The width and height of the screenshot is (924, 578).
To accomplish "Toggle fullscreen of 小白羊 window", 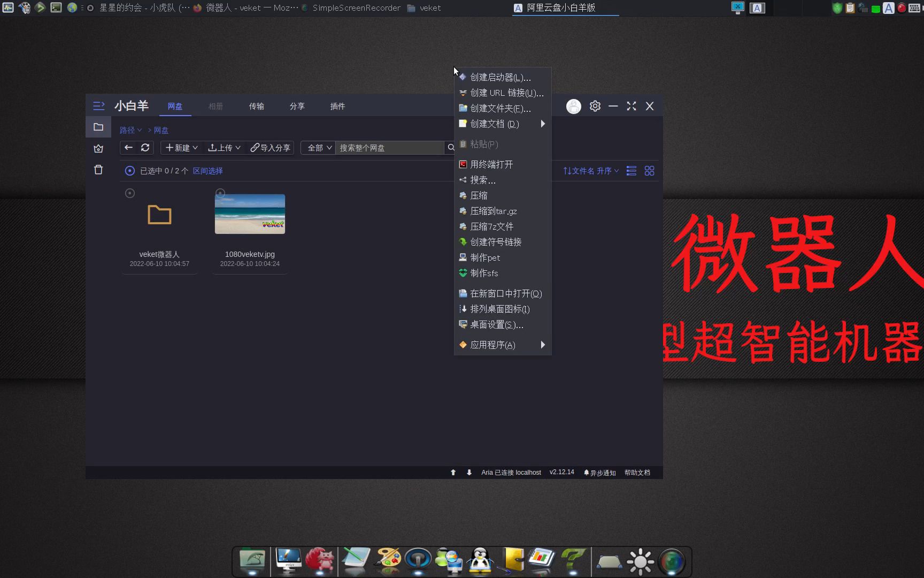I will (x=632, y=106).
